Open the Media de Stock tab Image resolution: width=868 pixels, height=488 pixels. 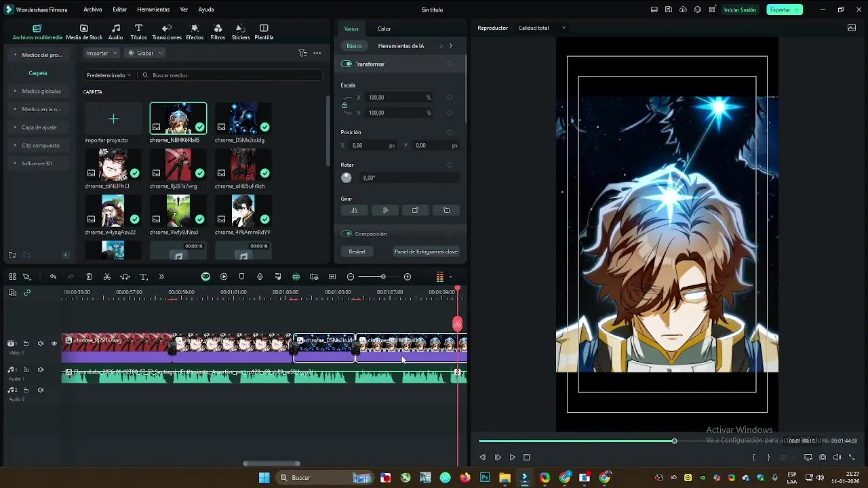point(84,32)
